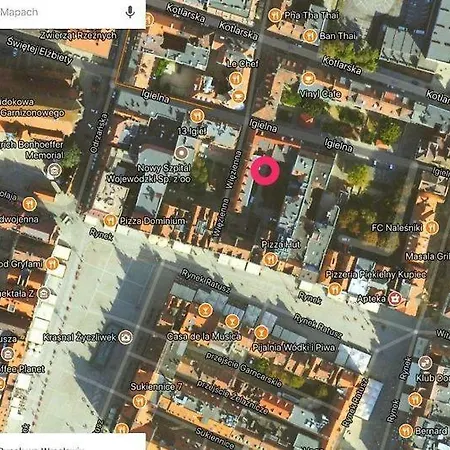This screenshot has height=450, width=450.
Task: Click the Pijalnia Wódki i Piwa label
Action: [x=294, y=347]
